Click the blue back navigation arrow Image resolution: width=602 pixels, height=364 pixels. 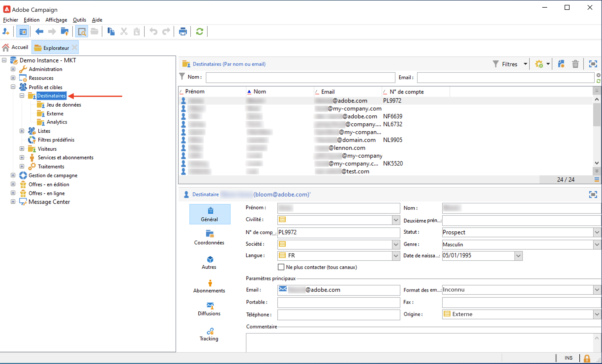coord(39,31)
